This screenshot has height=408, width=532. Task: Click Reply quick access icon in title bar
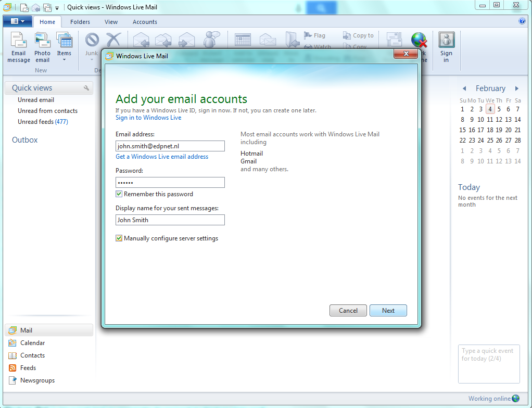click(x=35, y=7)
